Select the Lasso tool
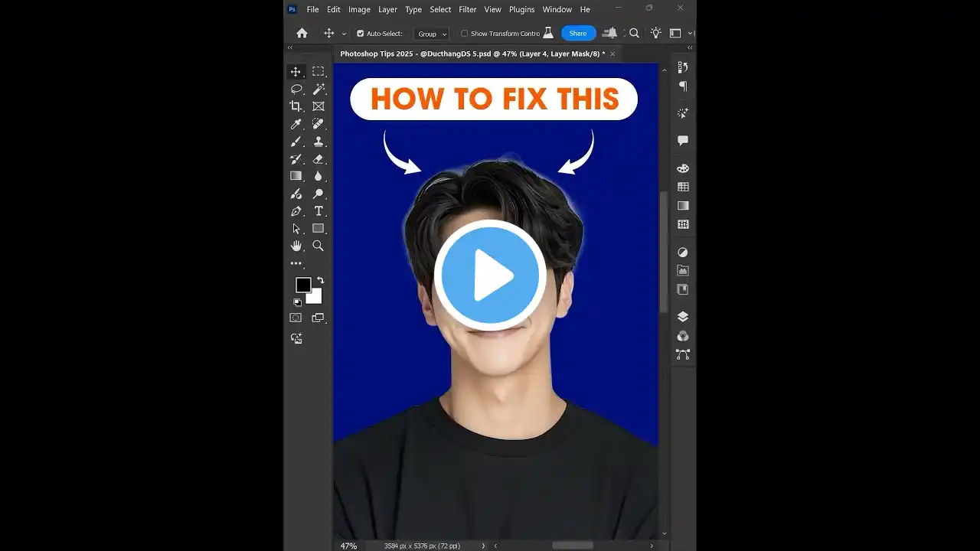 296,89
